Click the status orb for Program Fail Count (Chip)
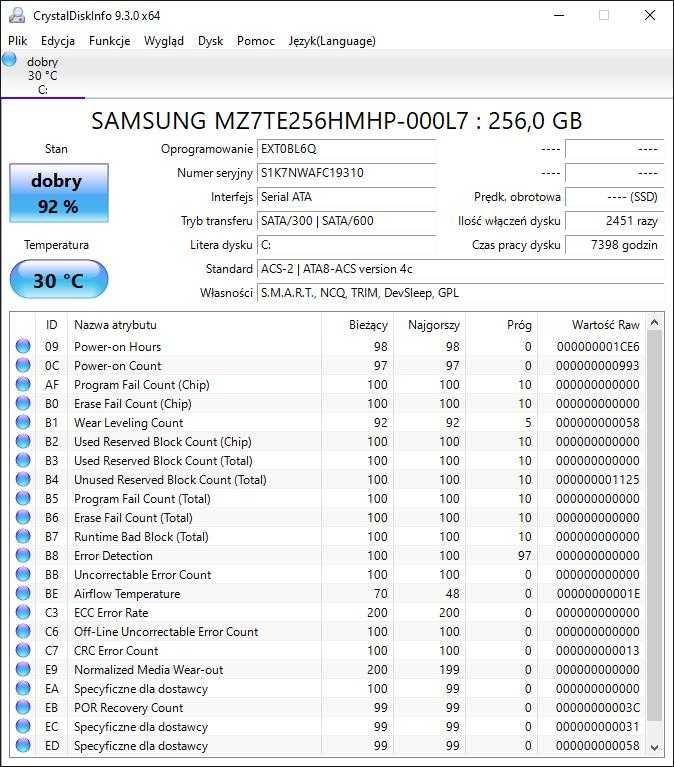The image size is (674, 767). (x=23, y=384)
